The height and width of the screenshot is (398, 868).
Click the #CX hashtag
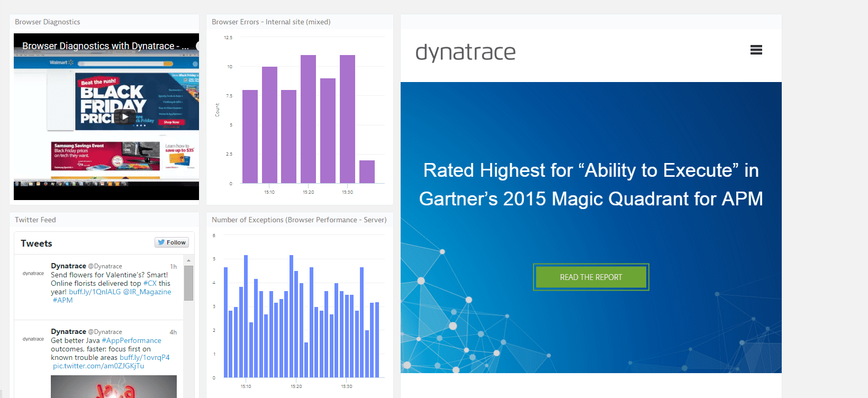pos(150,283)
